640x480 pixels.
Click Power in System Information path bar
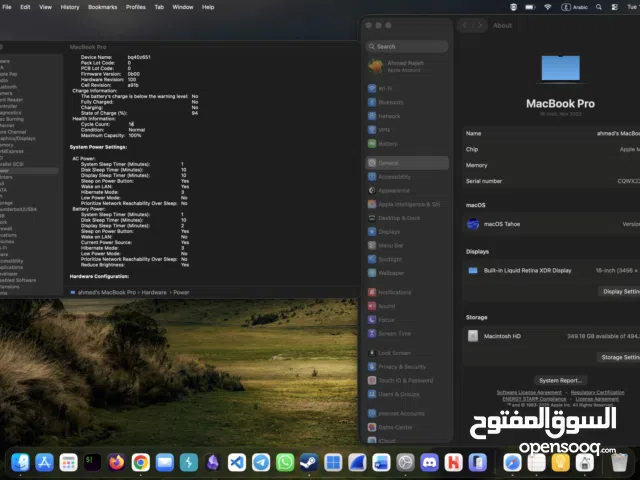click(181, 292)
